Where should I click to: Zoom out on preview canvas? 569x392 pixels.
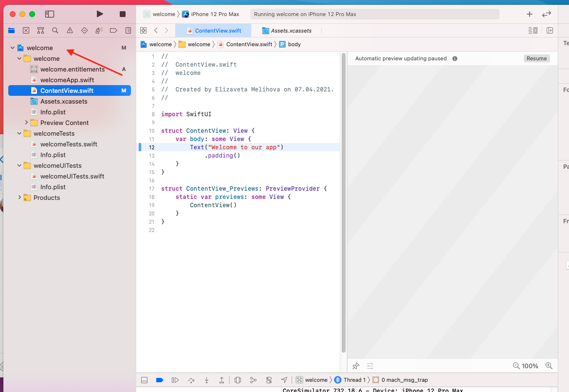tap(516, 366)
